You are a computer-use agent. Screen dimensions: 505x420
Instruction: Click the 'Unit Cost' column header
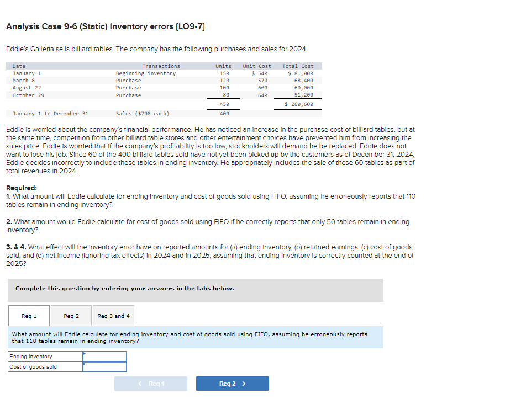pyautogui.click(x=257, y=66)
